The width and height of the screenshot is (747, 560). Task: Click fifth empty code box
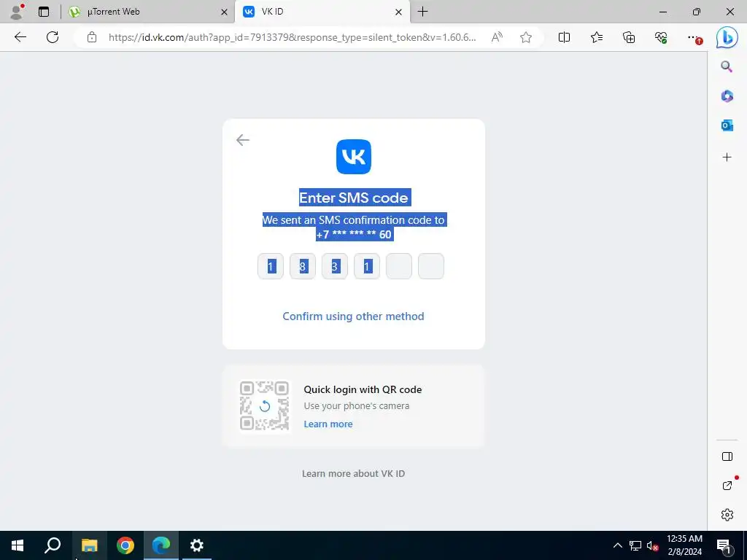pyautogui.click(x=399, y=266)
